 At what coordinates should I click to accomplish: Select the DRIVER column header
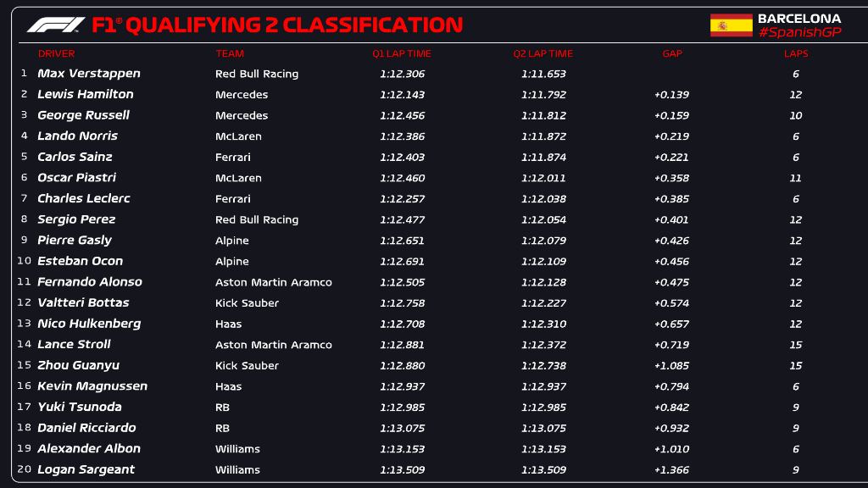point(56,53)
